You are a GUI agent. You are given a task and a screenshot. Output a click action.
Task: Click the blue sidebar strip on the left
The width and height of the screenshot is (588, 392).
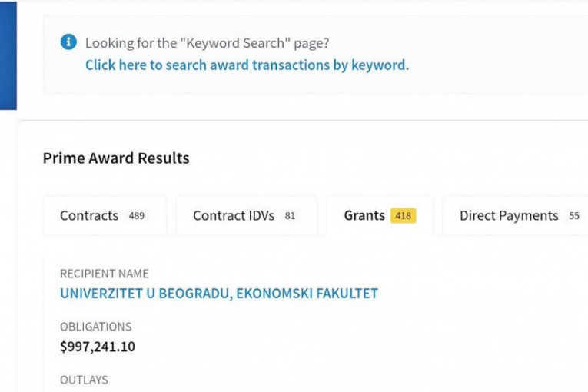tap(8, 54)
